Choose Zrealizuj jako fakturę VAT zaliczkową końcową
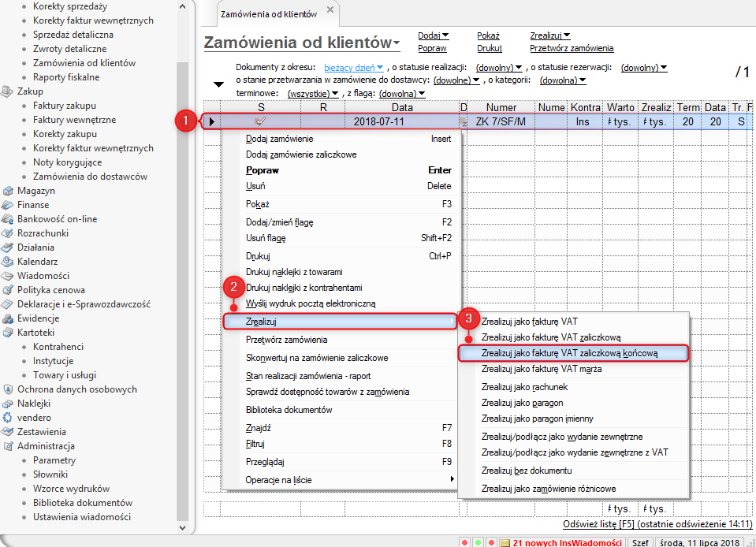Viewport: 756px width, 547px height. 573,353
